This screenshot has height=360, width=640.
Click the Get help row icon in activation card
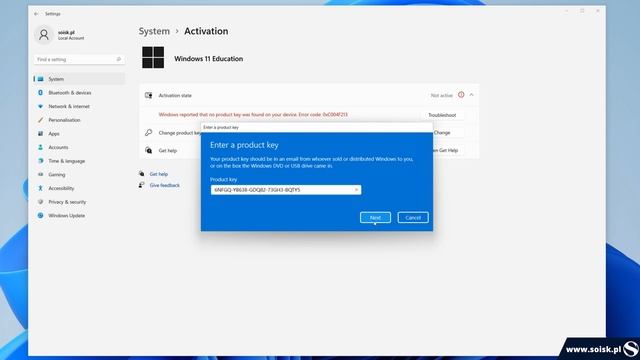coord(149,151)
